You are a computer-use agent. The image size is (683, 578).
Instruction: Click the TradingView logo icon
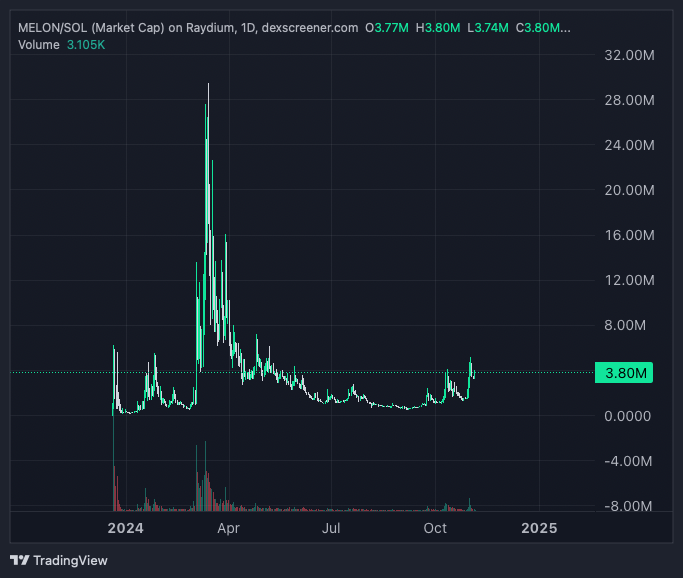pyautogui.click(x=19, y=560)
